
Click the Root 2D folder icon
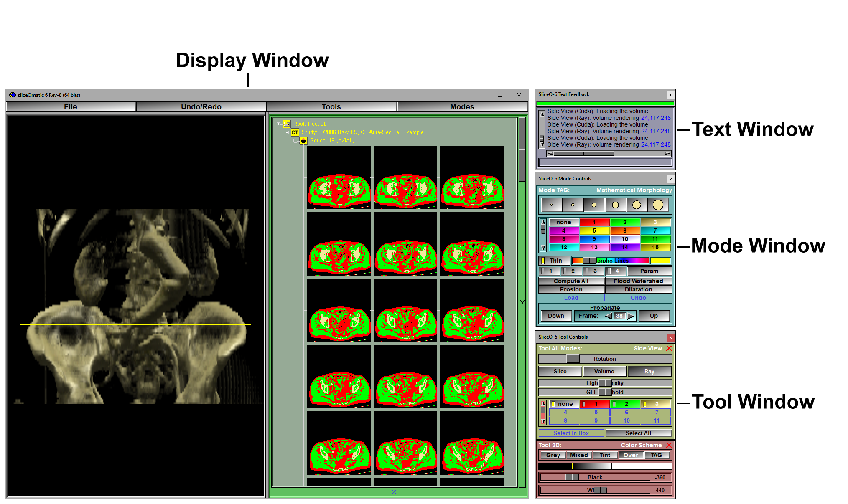point(287,124)
